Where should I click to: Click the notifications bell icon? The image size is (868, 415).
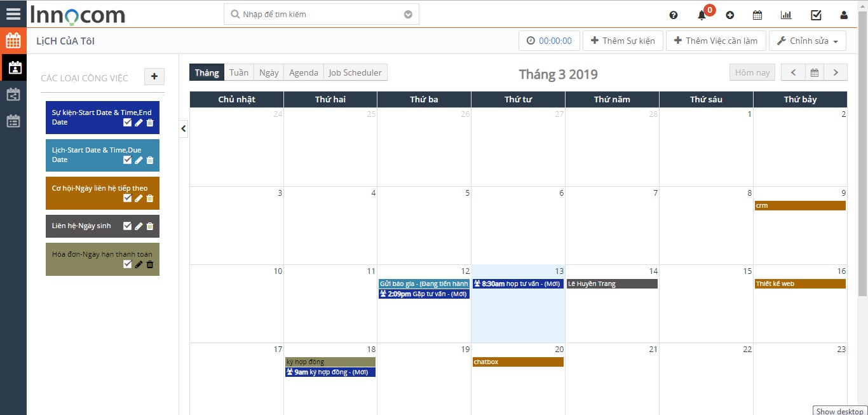click(x=702, y=15)
